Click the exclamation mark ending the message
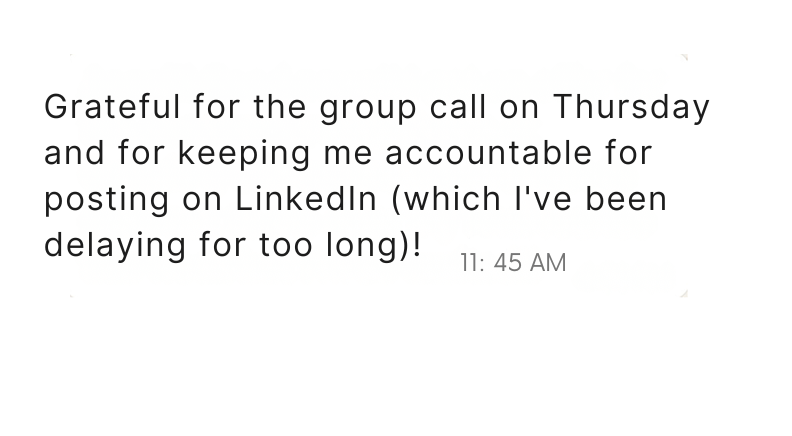The height and width of the screenshot is (436, 792). (x=417, y=245)
